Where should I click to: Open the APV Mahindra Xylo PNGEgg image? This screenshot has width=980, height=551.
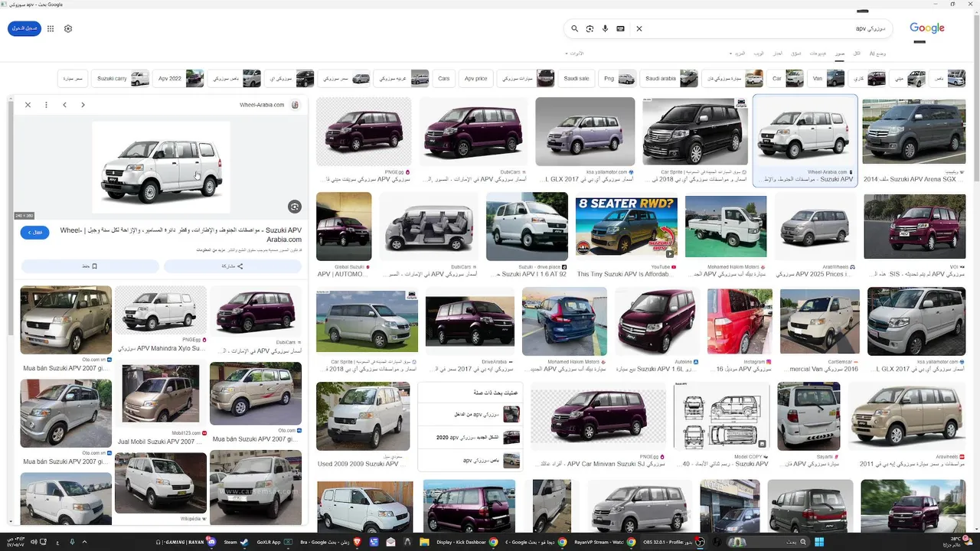(161, 310)
